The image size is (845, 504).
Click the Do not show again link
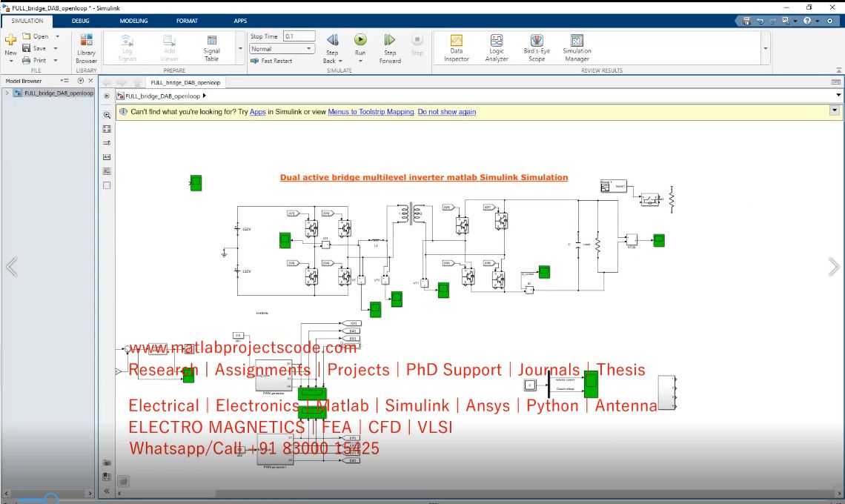point(447,112)
